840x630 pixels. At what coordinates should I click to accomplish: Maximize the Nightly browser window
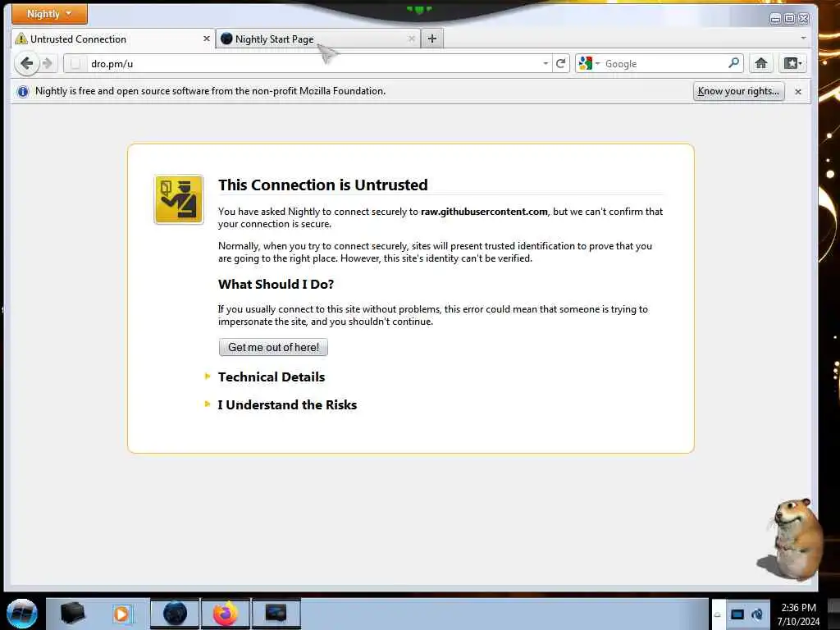click(x=789, y=19)
